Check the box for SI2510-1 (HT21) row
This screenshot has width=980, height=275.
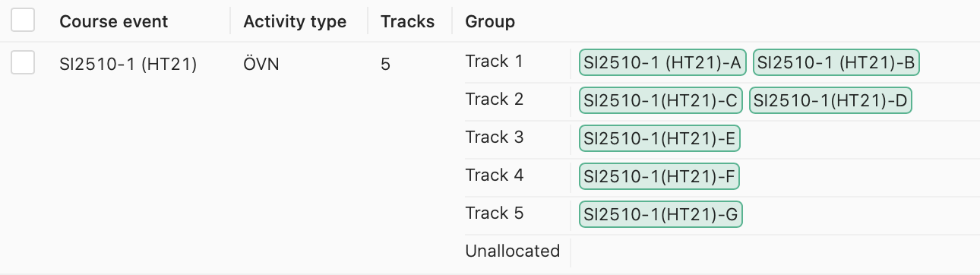(x=23, y=62)
